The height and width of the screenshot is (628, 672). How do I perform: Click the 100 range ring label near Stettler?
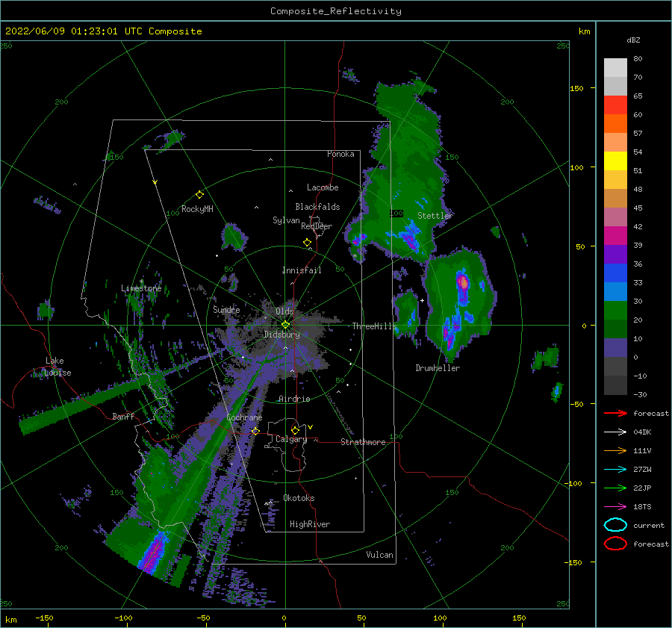[x=396, y=213]
